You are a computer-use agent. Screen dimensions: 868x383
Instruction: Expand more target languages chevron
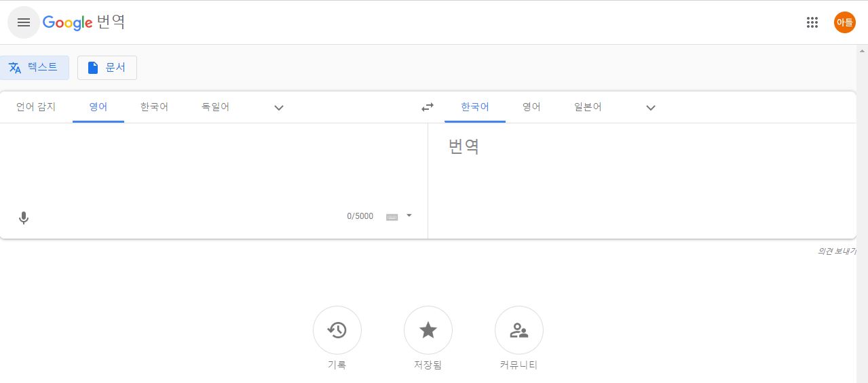[x=651, y=108]
